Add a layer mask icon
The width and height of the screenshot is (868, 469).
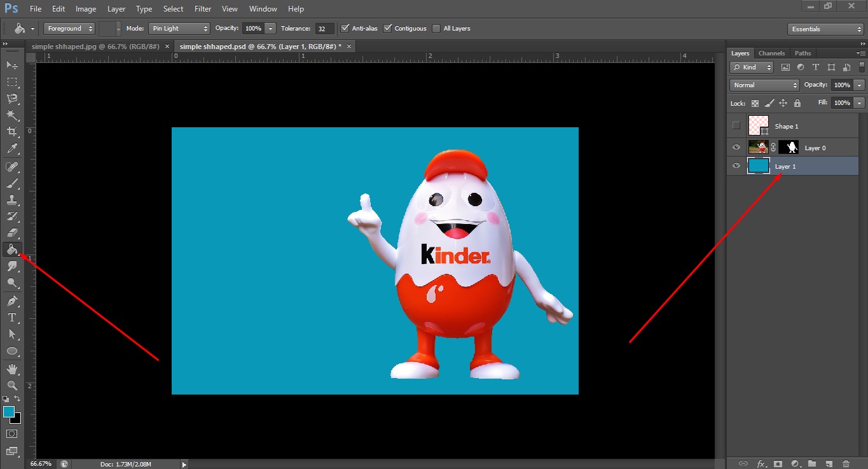point(777,464)
